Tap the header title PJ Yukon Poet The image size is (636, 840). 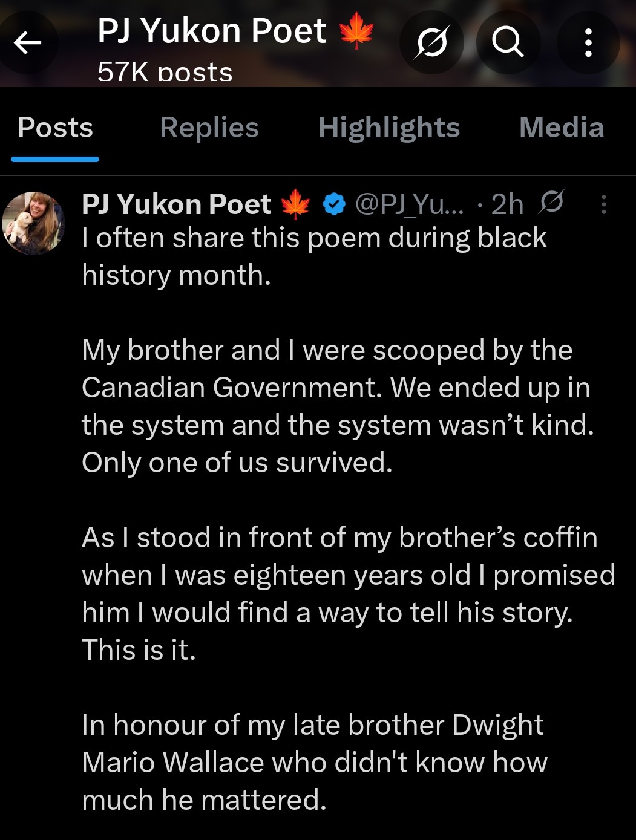(212, 30)
